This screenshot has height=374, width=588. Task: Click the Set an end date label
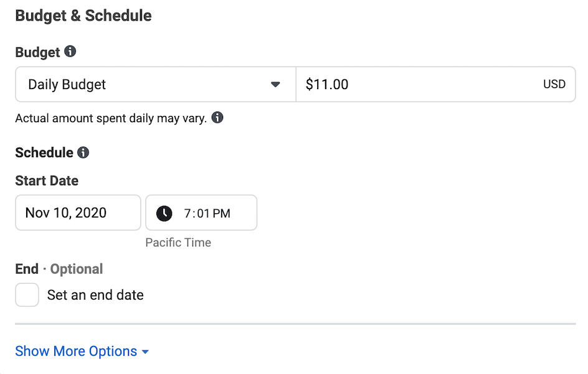pyautogui.click(x=95, y=295)
